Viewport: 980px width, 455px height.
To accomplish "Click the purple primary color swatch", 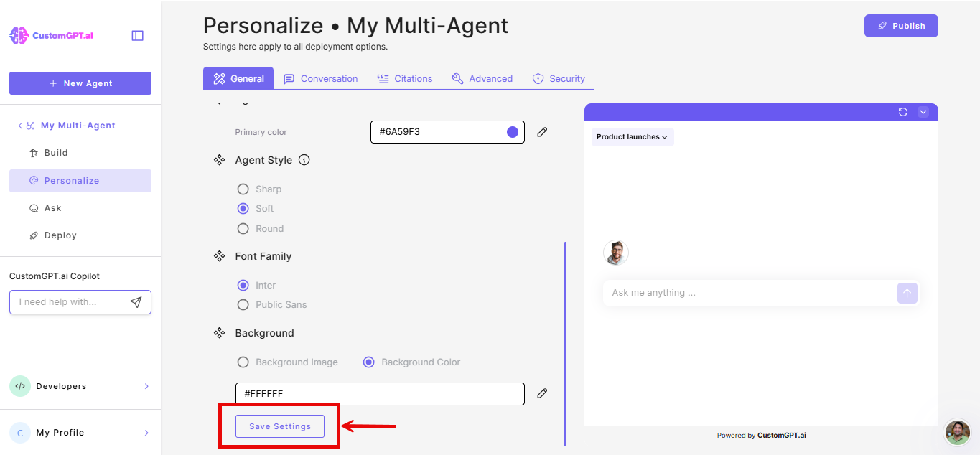I will click(x=510, y=131).
